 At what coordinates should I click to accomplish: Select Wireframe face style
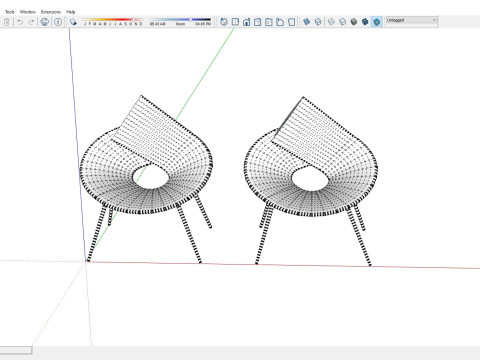click(331, 22)
